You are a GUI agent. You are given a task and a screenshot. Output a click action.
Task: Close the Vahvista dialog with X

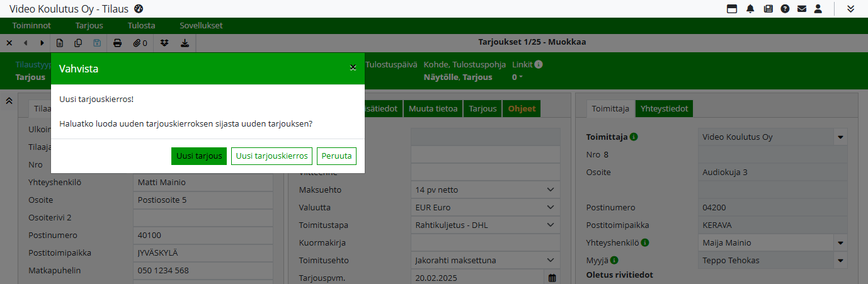(x=353, y=67)
